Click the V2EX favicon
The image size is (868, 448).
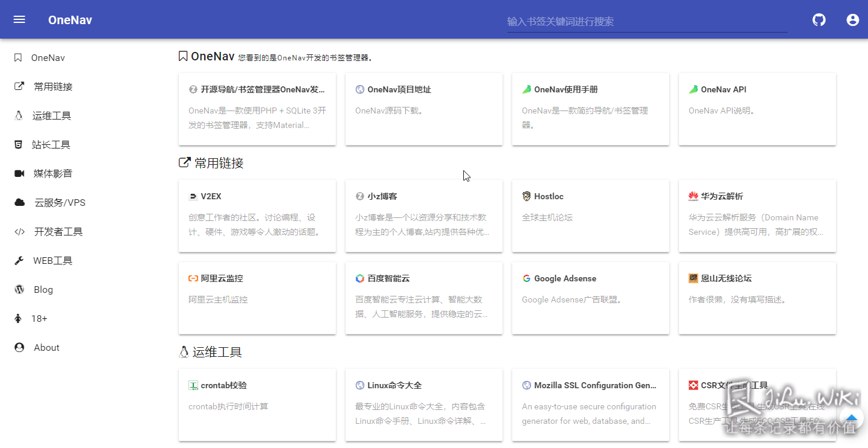[193, 196]
